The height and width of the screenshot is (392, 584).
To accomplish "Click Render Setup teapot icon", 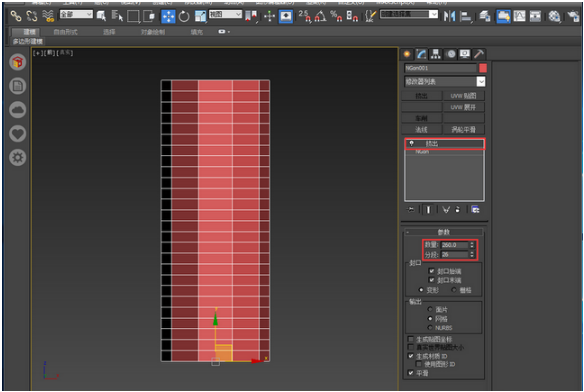I will pyautogui.click(x=574, y=16).
